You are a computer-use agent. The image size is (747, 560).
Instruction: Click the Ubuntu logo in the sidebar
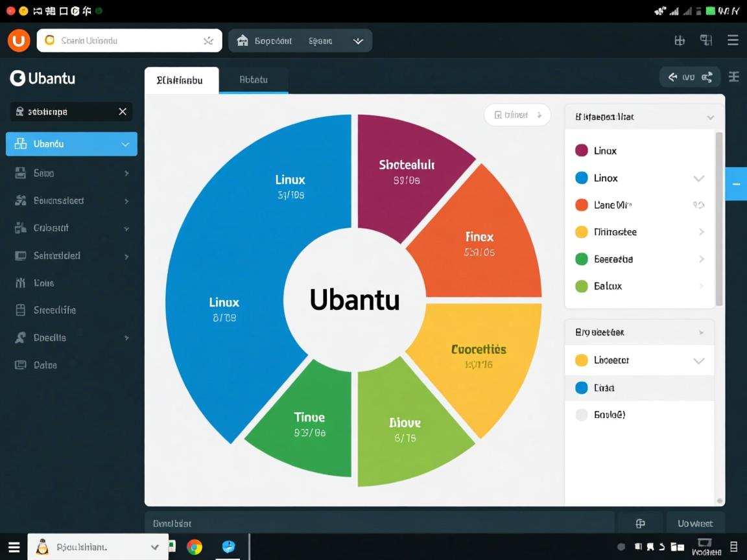(x=18, y=78)
